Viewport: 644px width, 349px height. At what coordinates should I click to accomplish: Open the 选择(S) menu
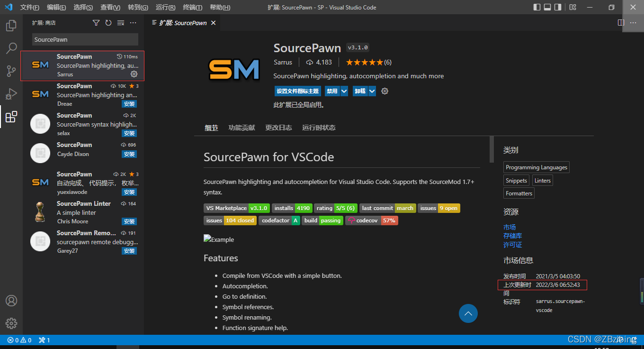click(x=83, y=8)
